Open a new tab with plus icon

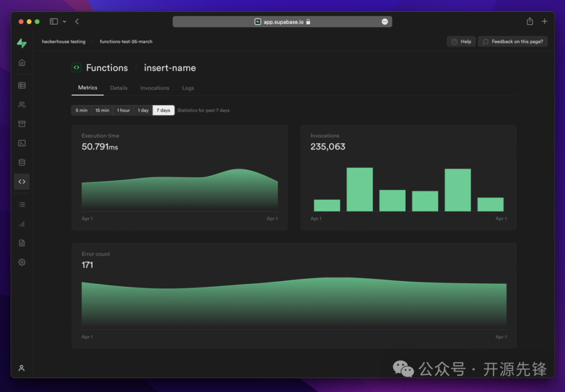(545, 21)
